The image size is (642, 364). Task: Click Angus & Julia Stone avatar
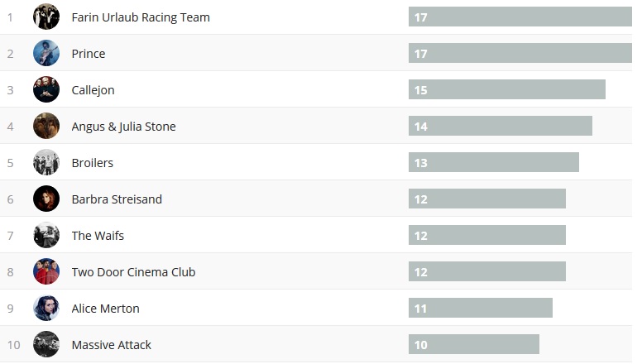pyautogui.click(x=46, y=126)
